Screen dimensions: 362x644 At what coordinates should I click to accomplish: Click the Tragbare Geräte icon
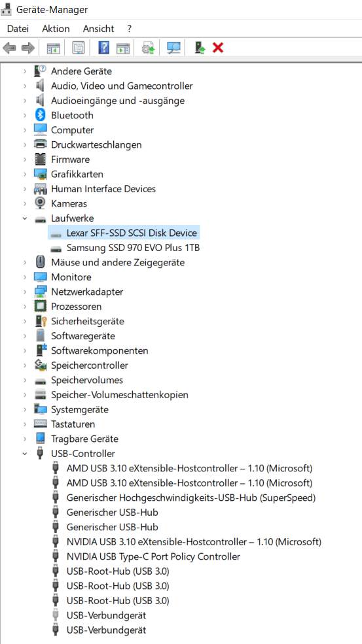41,439
